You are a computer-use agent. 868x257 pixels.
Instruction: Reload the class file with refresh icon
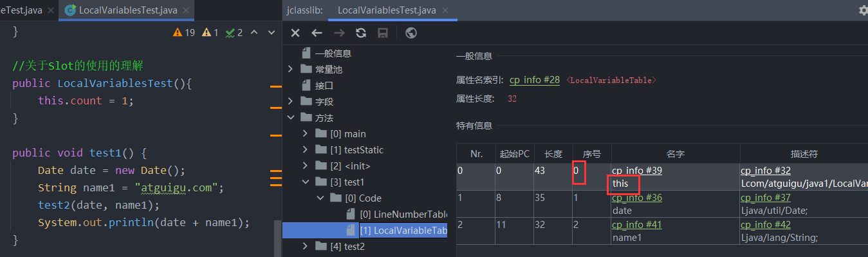(361, 33)
